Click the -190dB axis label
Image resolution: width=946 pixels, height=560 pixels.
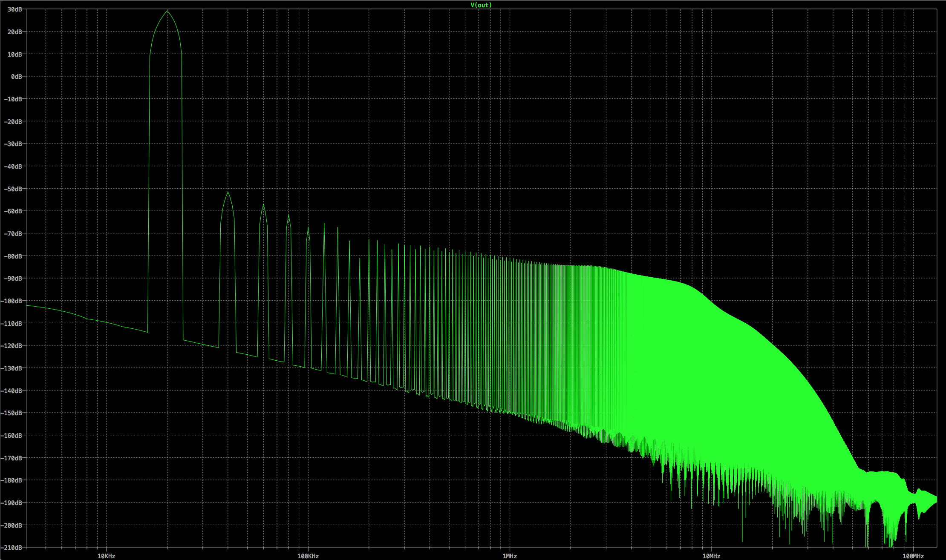tap(11, 503)
